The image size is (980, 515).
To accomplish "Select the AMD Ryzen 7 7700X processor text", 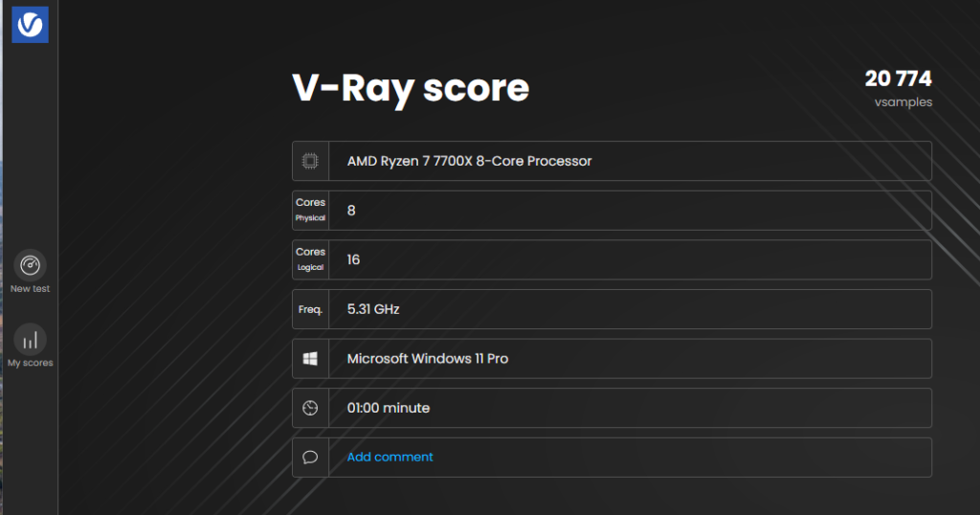I will click(x=469, y=161).
